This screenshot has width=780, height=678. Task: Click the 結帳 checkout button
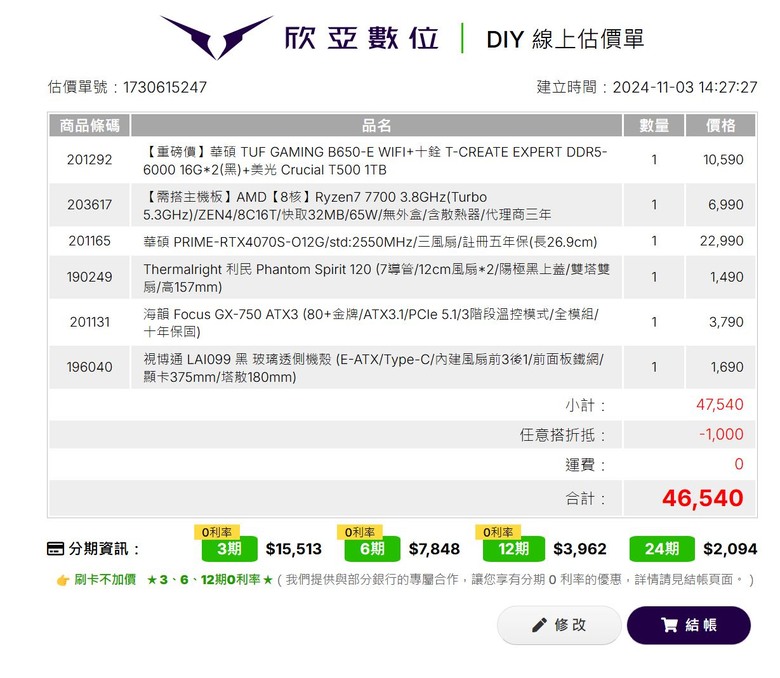[x=689, y=625]
